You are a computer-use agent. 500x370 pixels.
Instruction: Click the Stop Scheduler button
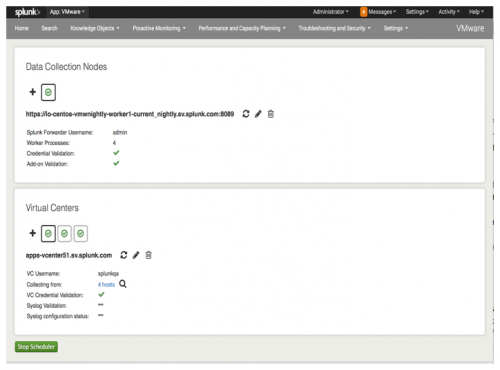point(36,347)
